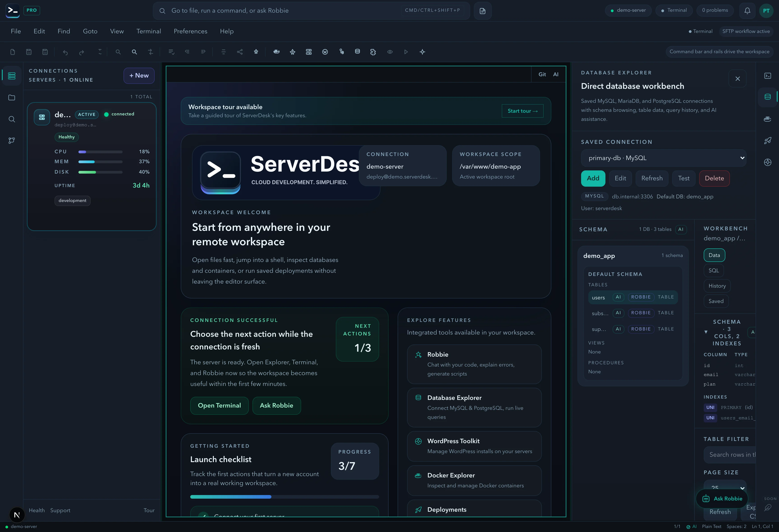779x532 pixels.
Task: Toggle the AI chip on users row
Action: (618, 297)
